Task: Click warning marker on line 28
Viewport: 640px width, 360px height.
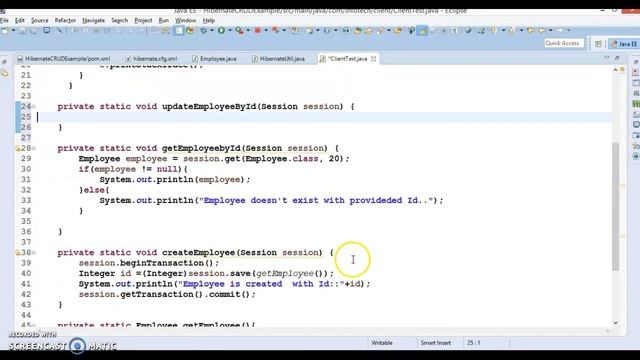Action: [x=18, y=149]
